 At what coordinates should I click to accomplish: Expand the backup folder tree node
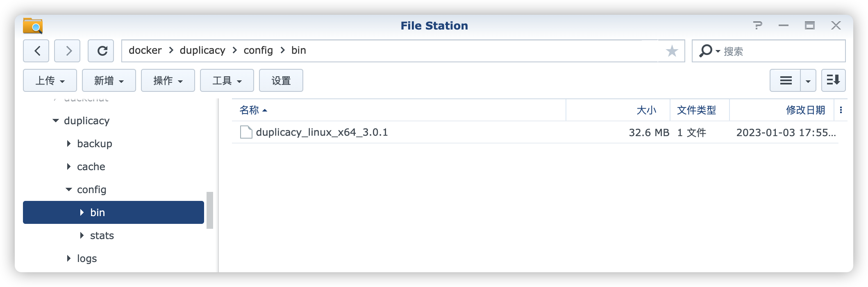click(69, 143)
